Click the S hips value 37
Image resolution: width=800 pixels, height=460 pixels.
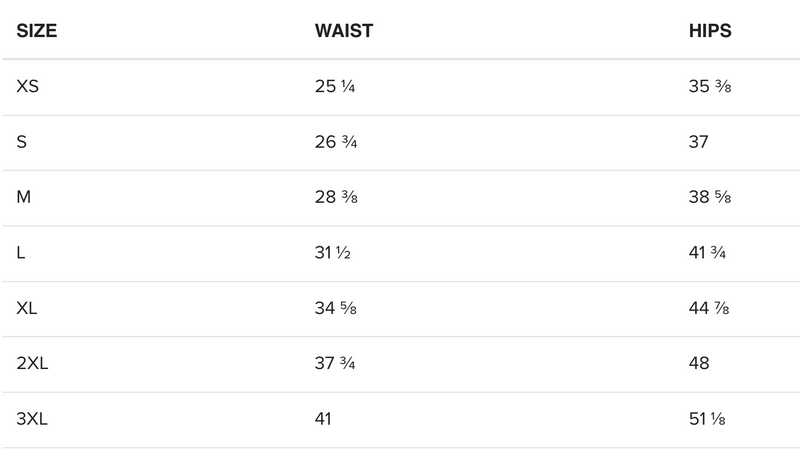point(698,142)
